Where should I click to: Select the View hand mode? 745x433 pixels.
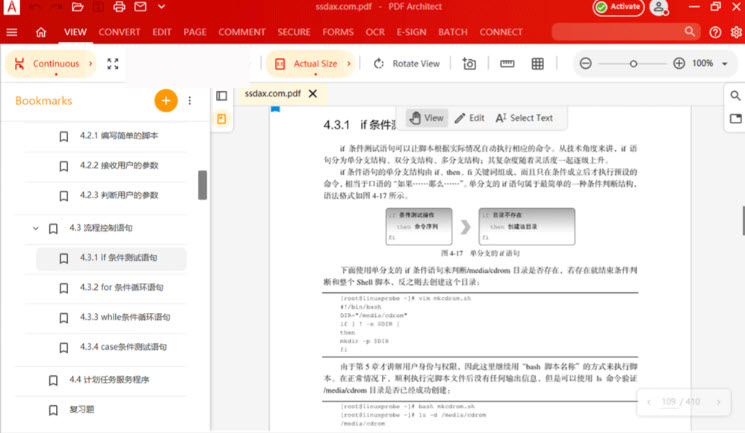click(427, 118)
